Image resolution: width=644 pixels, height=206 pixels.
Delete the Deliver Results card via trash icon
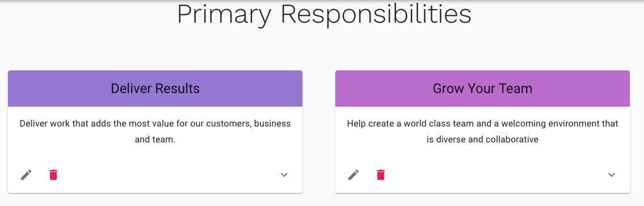tap(53, 175)
